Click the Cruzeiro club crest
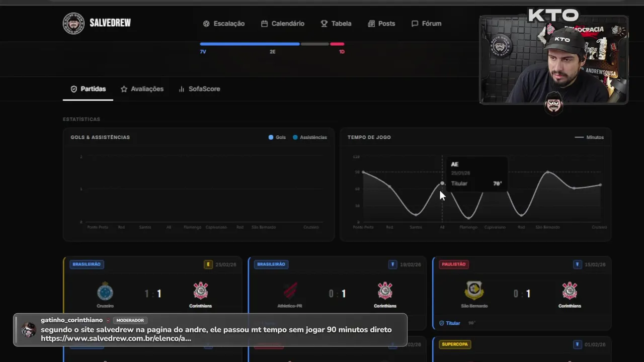Screen dimensions: 644x362 pyautogui.click(x=105, y=291)
